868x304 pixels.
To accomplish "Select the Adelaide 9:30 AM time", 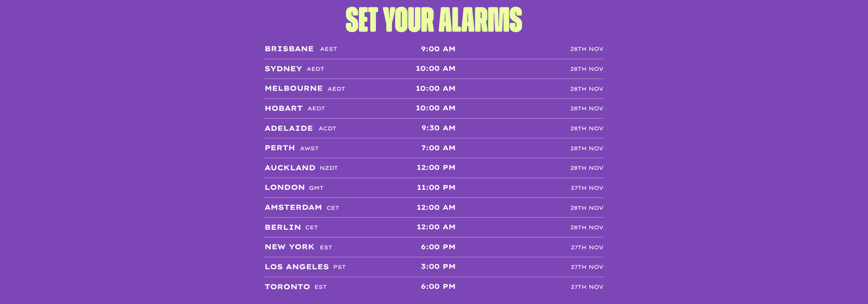I will [438, 128].
